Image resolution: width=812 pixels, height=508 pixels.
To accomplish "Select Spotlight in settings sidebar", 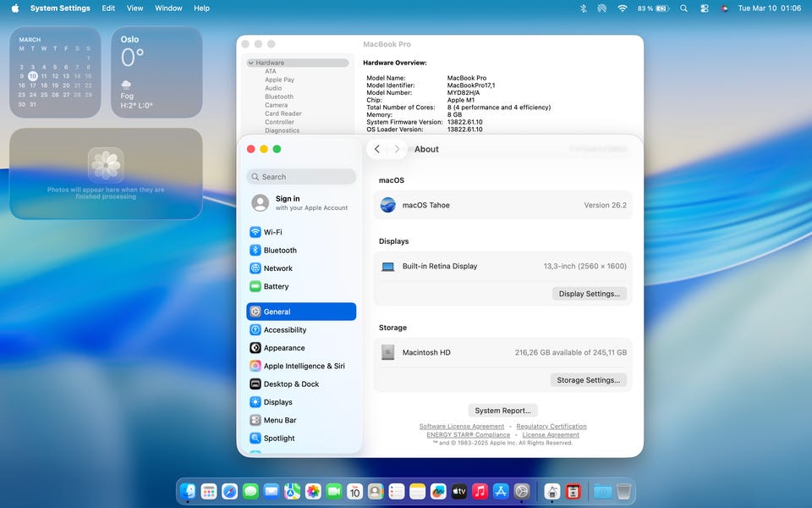I will pyautogui.click(x=279, y=439).
